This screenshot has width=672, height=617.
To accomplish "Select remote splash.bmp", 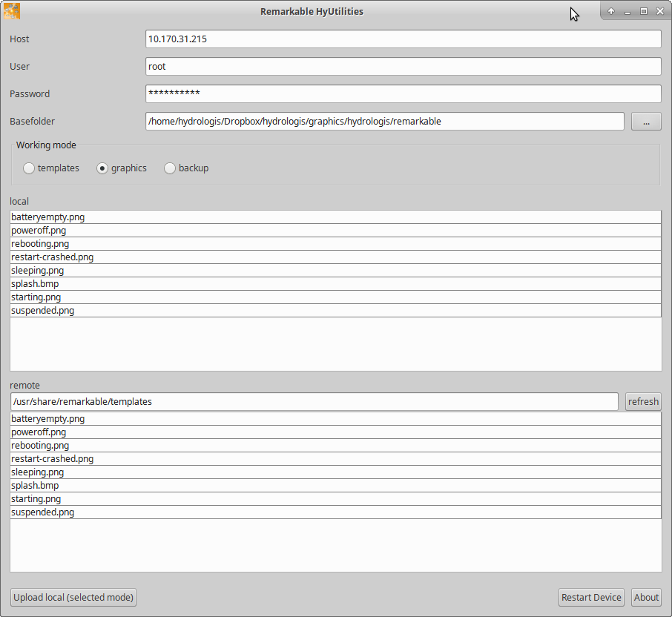I will coord(335,486).
